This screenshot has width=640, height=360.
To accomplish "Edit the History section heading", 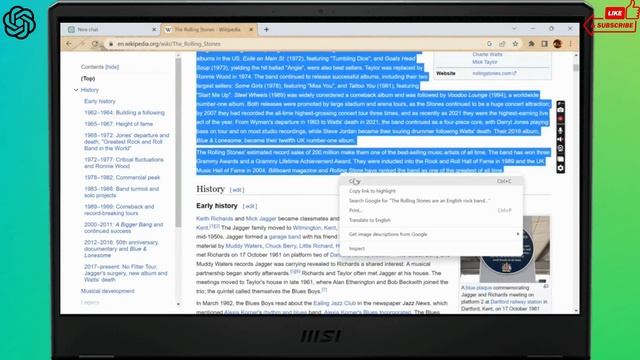I will [237, 190].
